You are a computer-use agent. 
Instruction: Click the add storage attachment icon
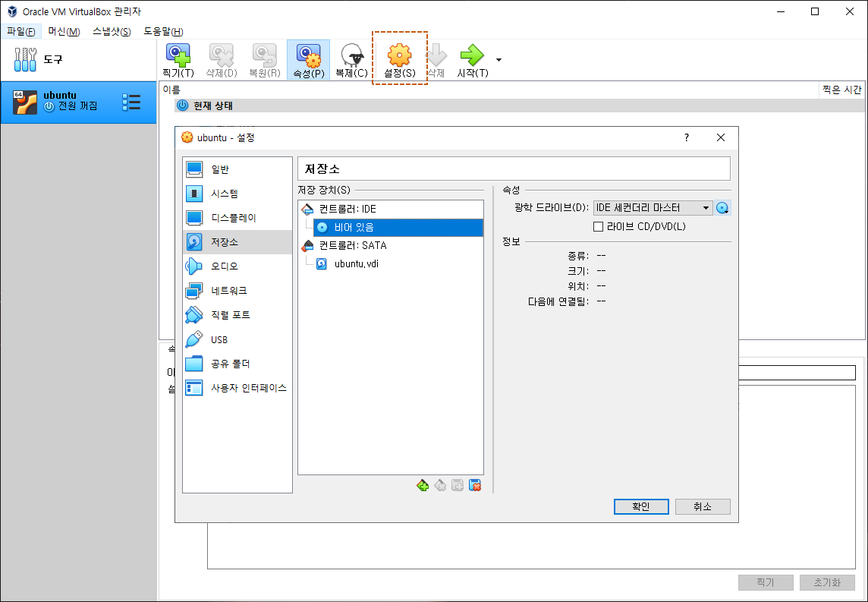tap(458, 486)
